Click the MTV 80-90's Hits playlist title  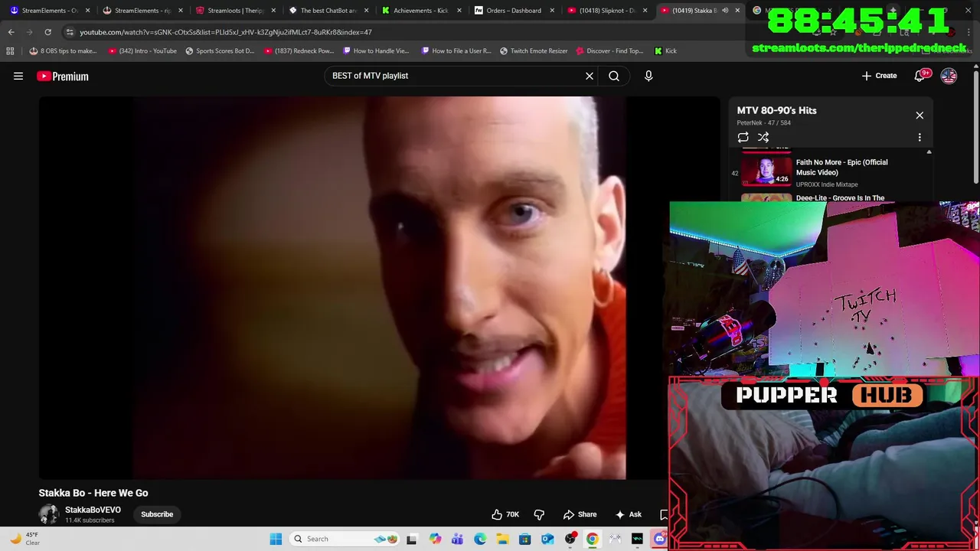776,110
